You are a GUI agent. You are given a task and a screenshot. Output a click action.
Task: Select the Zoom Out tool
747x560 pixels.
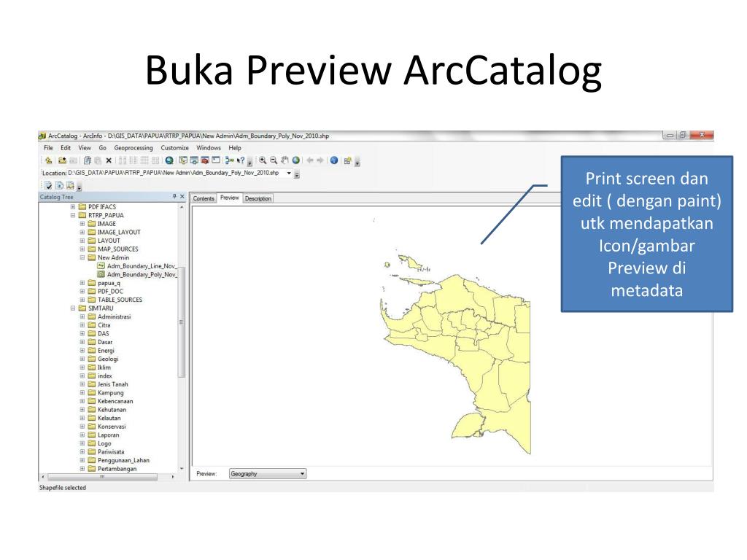tap(273, 160)
